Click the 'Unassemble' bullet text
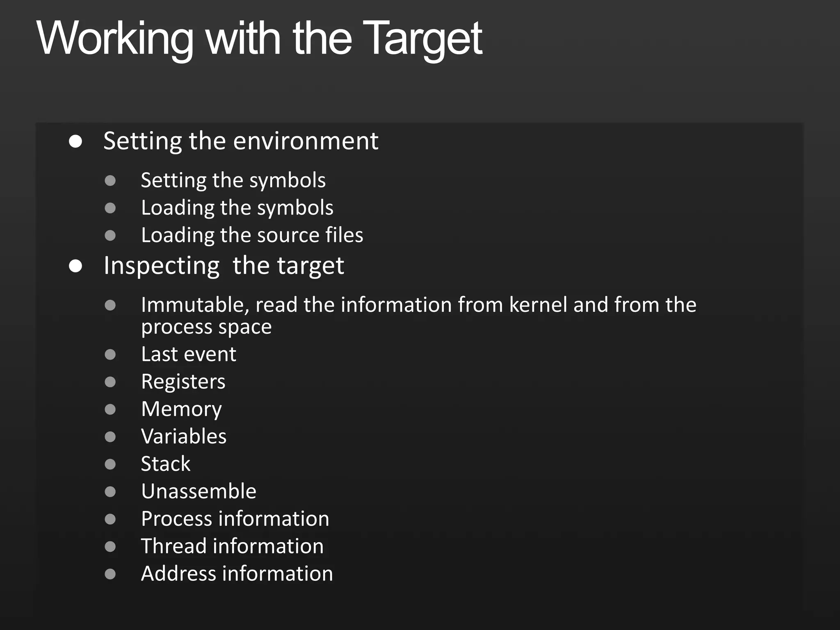 [199, 491]
